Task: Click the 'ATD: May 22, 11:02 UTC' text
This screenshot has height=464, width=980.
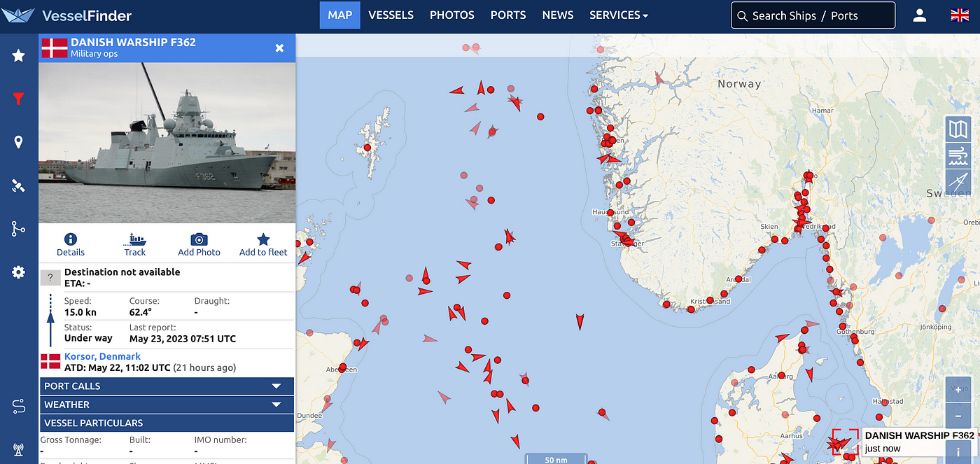Action: pos(118,368)
